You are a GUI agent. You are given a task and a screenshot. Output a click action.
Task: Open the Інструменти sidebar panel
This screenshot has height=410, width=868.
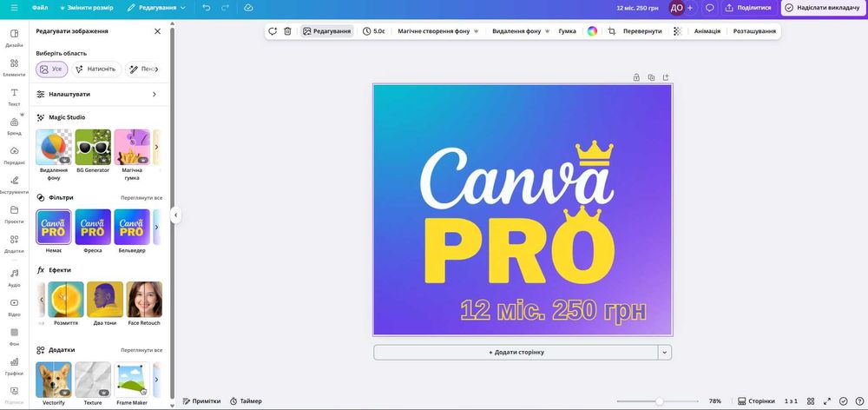15,184
